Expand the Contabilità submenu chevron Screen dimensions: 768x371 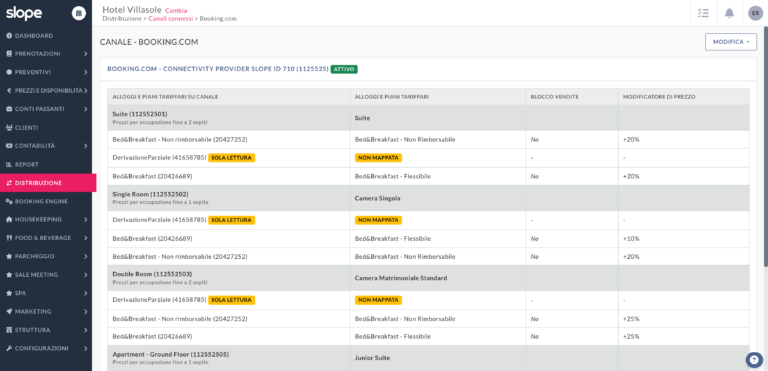(x=86, y=146)
